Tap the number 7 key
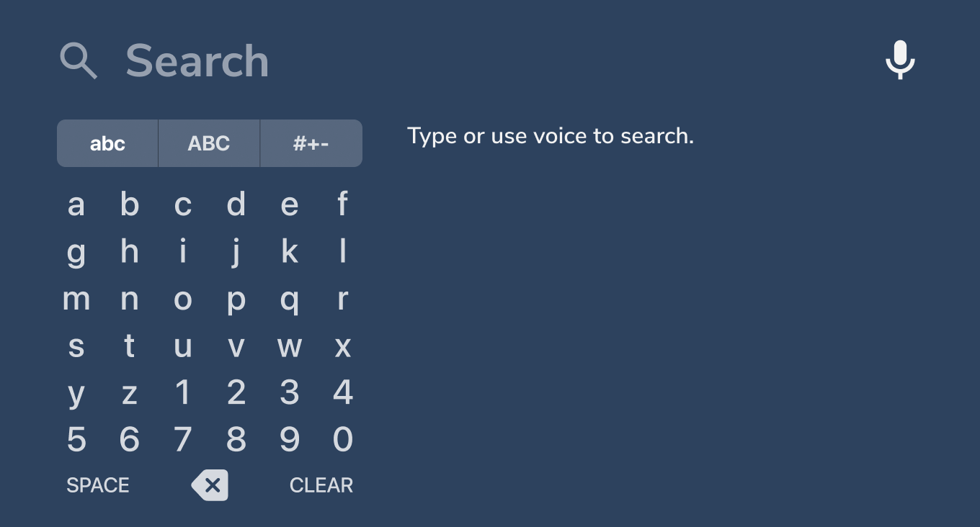Image resolution: width=980 pixels, height=527 pixels. (x=182, y=439)
